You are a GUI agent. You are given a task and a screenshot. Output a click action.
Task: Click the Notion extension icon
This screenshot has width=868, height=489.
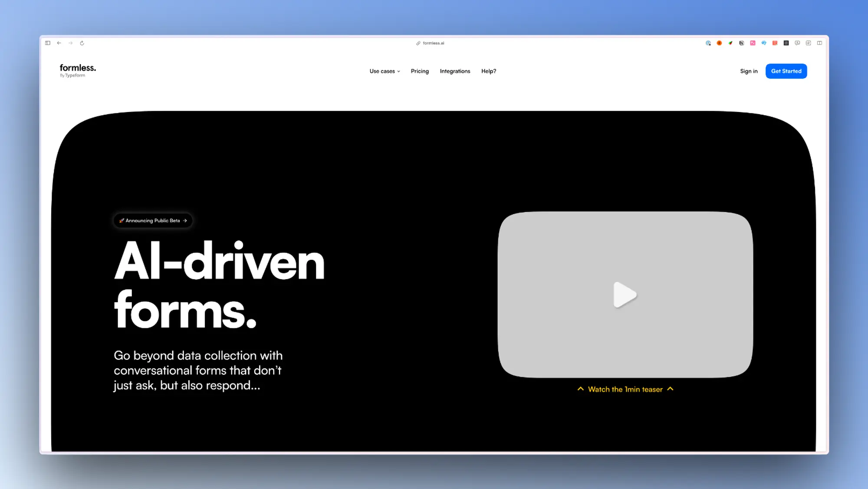coord(742,43)
